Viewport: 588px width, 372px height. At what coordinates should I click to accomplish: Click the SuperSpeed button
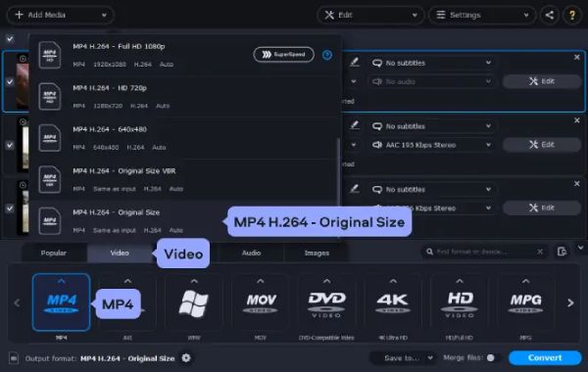284,55
